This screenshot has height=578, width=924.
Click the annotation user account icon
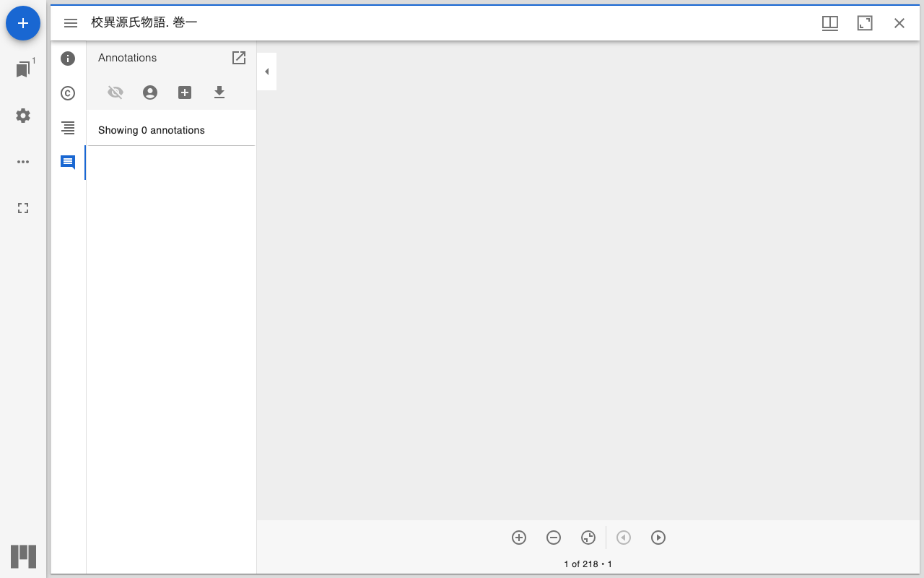[150, 92]
